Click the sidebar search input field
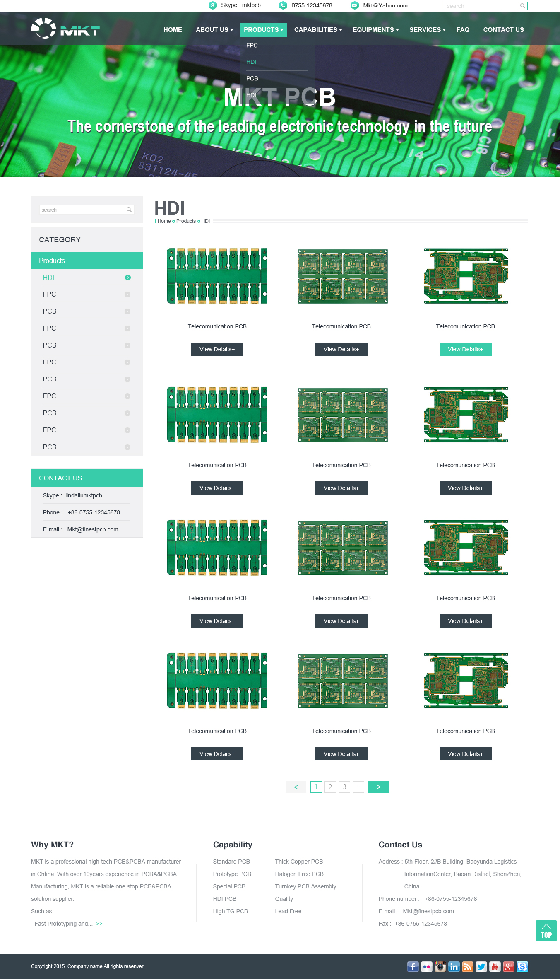560x980 pixels. 82,210
